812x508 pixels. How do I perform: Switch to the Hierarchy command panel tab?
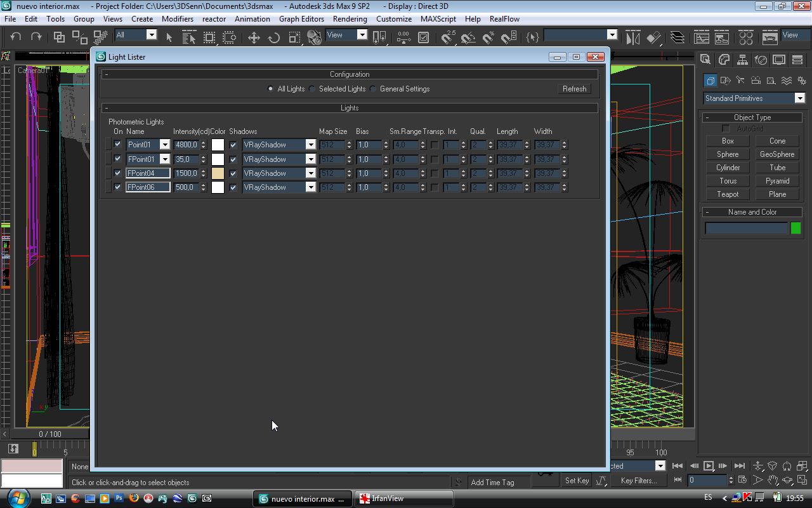[742, 60]
